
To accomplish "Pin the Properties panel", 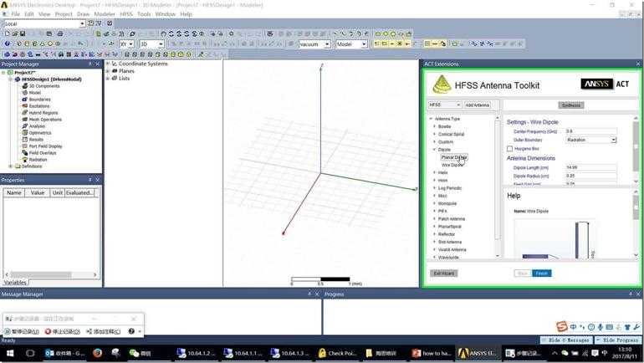I will [90, 180].
